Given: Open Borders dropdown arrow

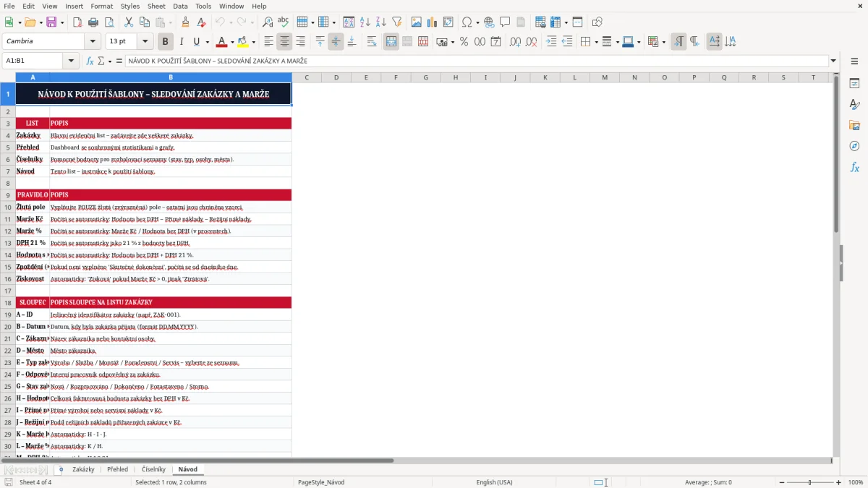Looking at the screenshot, I should 595,42.
